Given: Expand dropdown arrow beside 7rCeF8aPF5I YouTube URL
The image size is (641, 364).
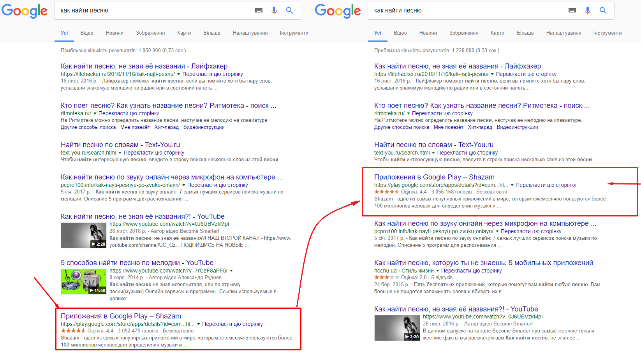Looking at the screenshot, I should point(231,271).
